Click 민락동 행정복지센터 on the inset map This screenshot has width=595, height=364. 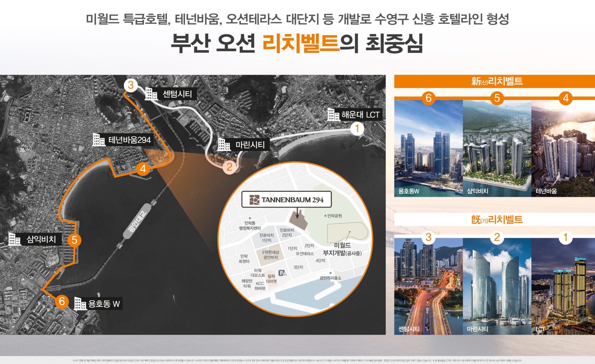tap(250, 226)
